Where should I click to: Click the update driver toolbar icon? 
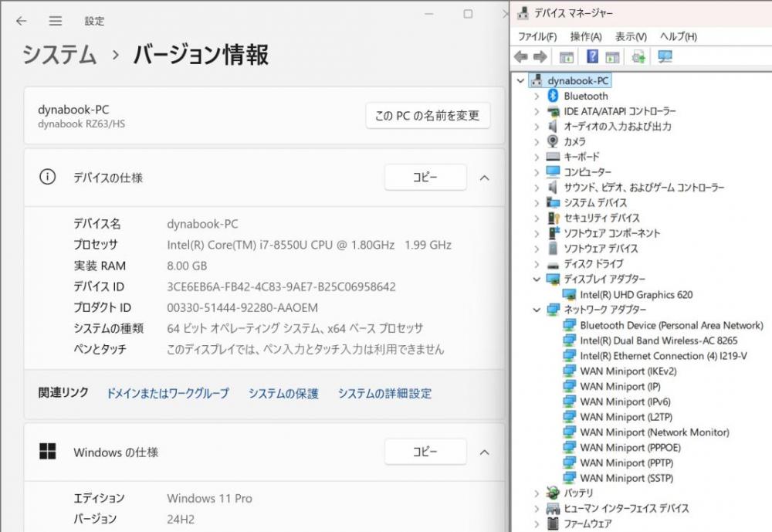point(638,56)
